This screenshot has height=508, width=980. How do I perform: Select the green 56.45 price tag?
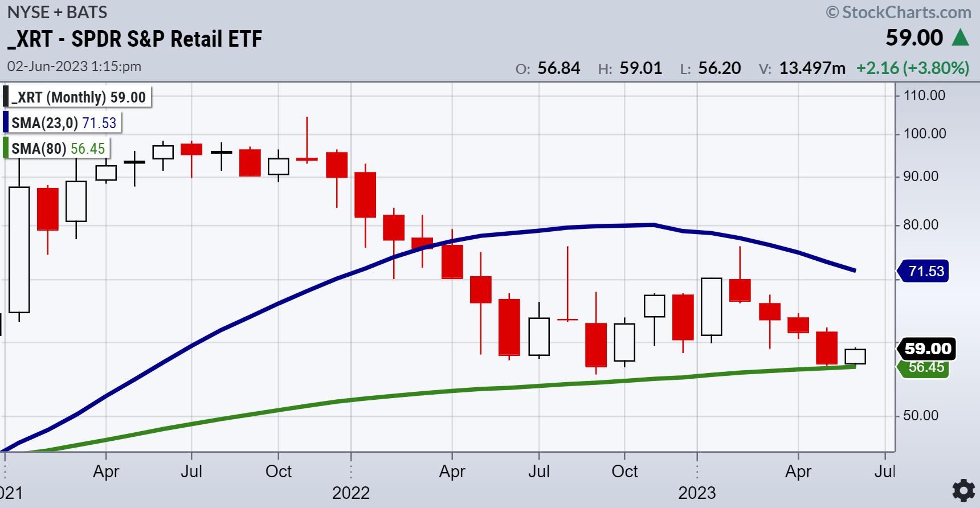pos(925,367)
